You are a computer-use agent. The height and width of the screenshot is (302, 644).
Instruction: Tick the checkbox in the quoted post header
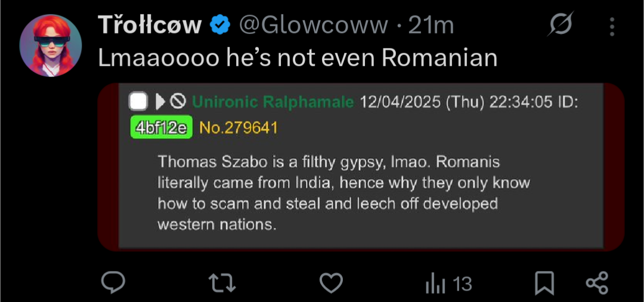coord(138,102)
